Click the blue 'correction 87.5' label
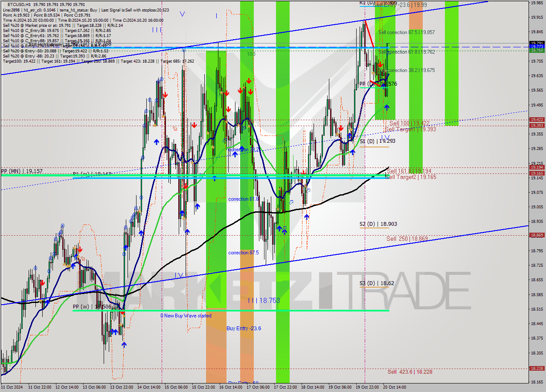Screen dimensions: 546x392 coord(244,253)
